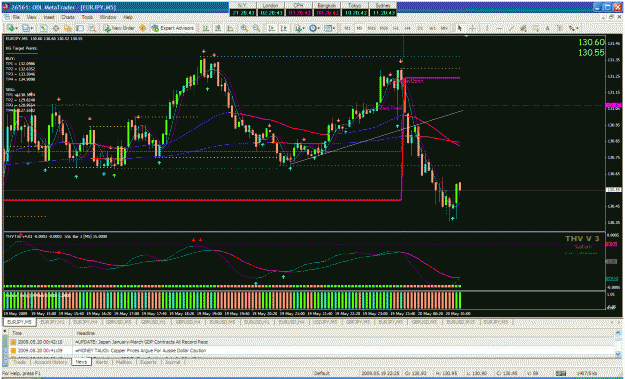The width and height of the screenshot is (625, 379).
Task: Switch to line chart display
Action: [230, 28]
